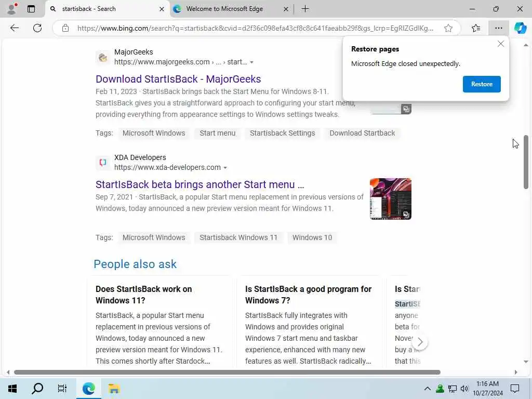Viewport: 532px width, 399px height.
Task: Close the Welcome to Microsoft Edge tab
Action: [286, 9]
